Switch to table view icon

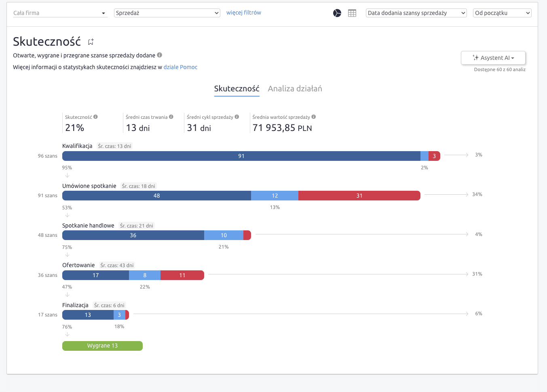tap(352, 13)
